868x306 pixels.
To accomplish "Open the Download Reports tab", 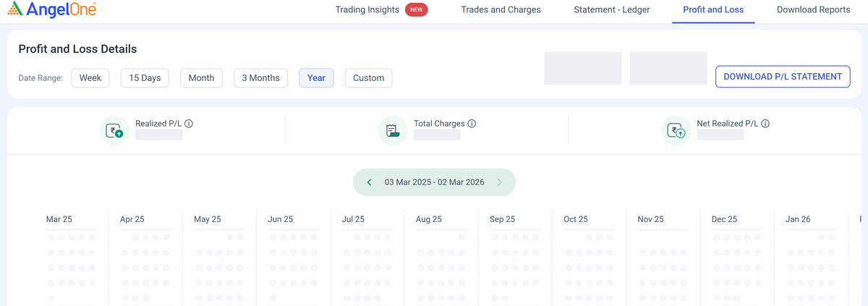I will pyautogui.click(x=814, y=10).
